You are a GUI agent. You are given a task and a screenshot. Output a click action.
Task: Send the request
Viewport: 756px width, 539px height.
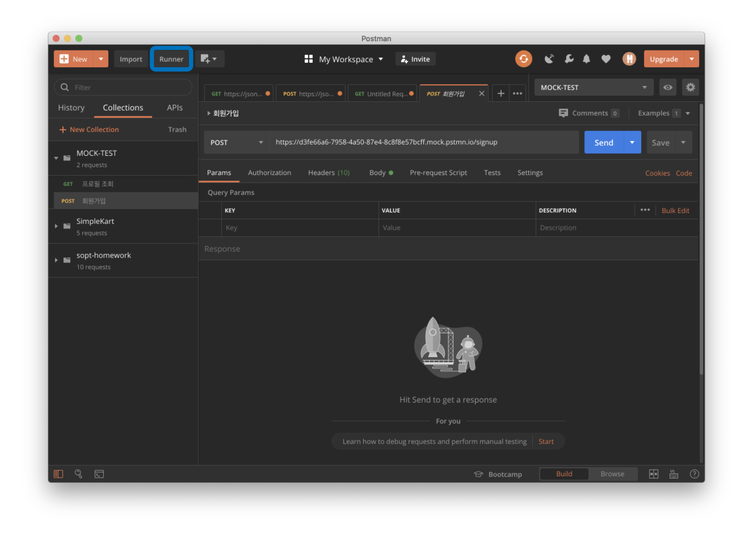[x=604, y=142]
